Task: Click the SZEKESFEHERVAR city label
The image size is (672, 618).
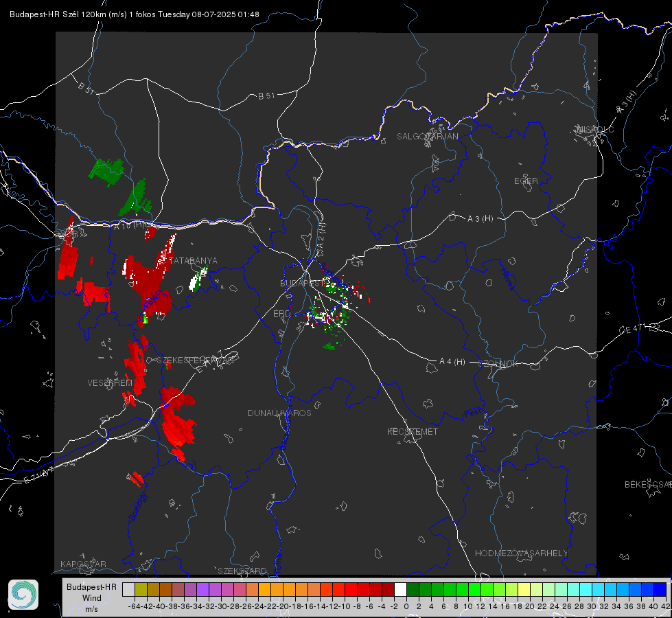Action: (195, 360)
